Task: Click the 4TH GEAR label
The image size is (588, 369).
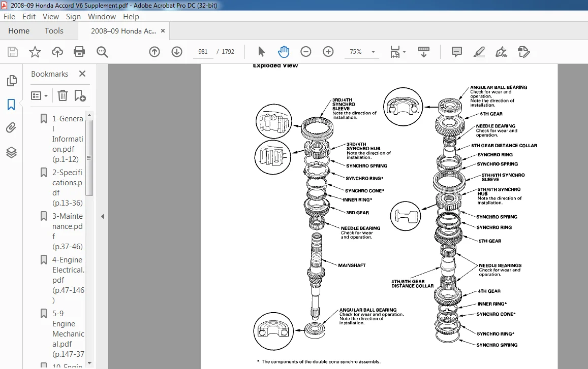Action: 489,291
